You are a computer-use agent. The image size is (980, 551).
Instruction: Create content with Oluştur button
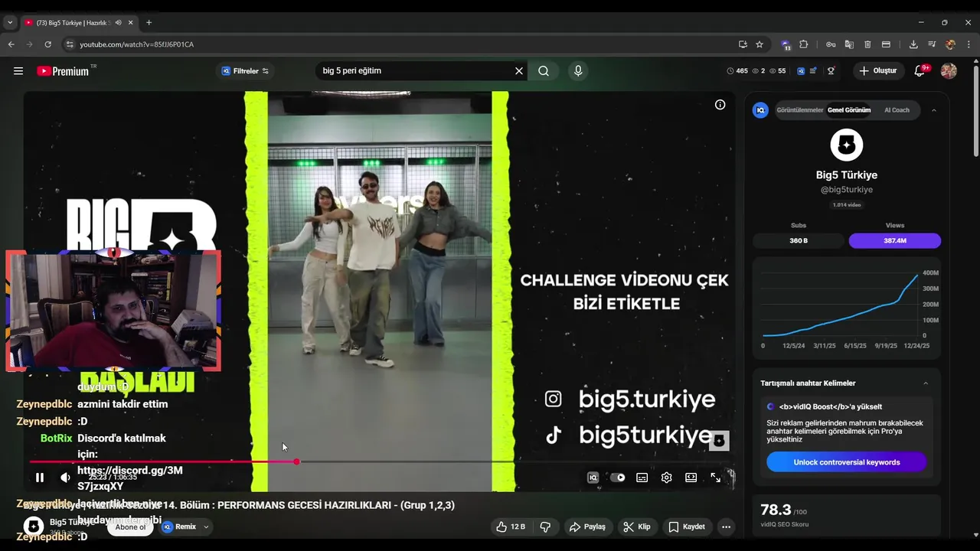878,71
